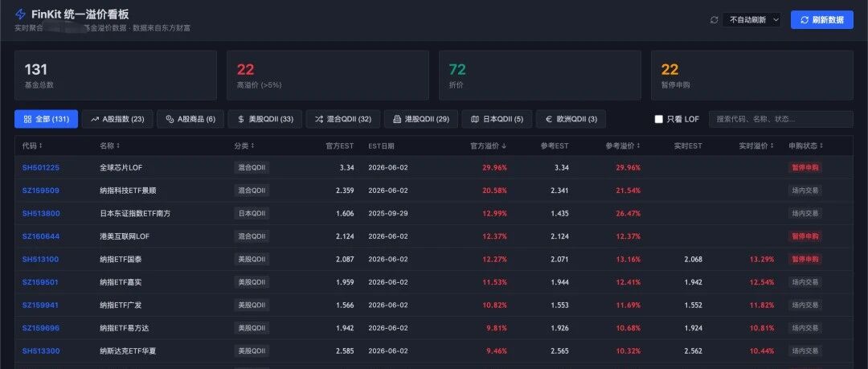Click the refresh cycle icon beside 不自动刷新

714,20
